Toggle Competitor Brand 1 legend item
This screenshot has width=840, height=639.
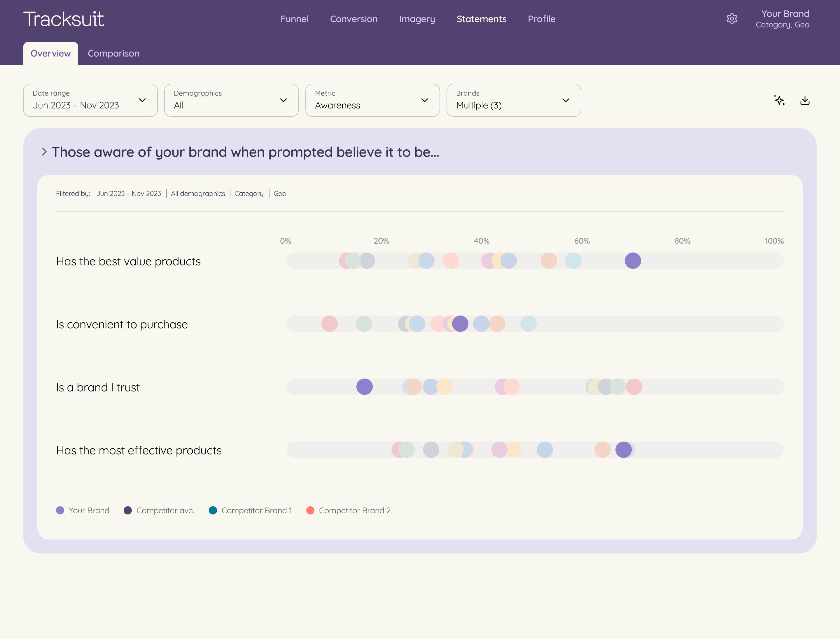tap(251, 510)
